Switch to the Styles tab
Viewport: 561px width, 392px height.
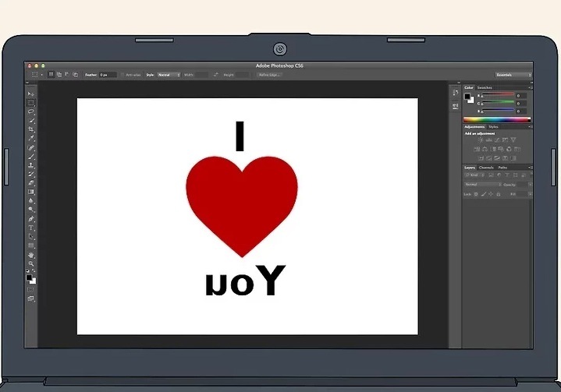494,127
